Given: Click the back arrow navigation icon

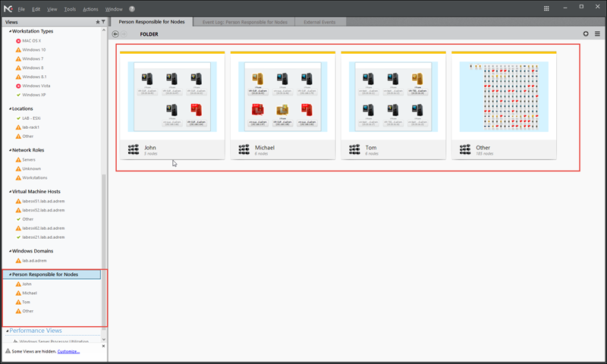Looking at the screenshot, I should click(115, 34).
